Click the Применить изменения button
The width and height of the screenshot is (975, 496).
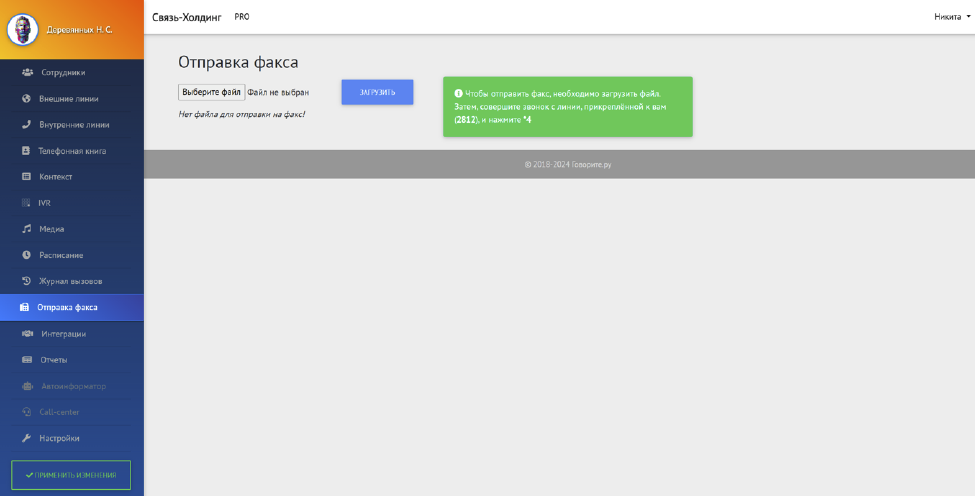(x=71, y=475)
